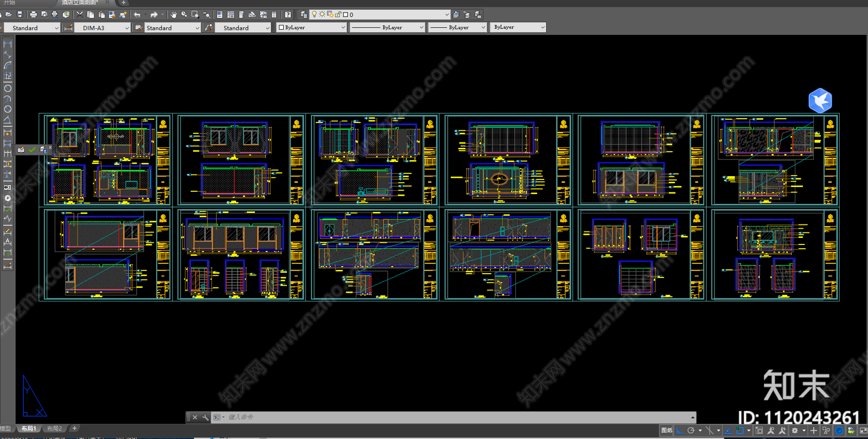Open the DIM-A3 dimension style dropdown
The image size is (868, 439).
tap(103, 28)
